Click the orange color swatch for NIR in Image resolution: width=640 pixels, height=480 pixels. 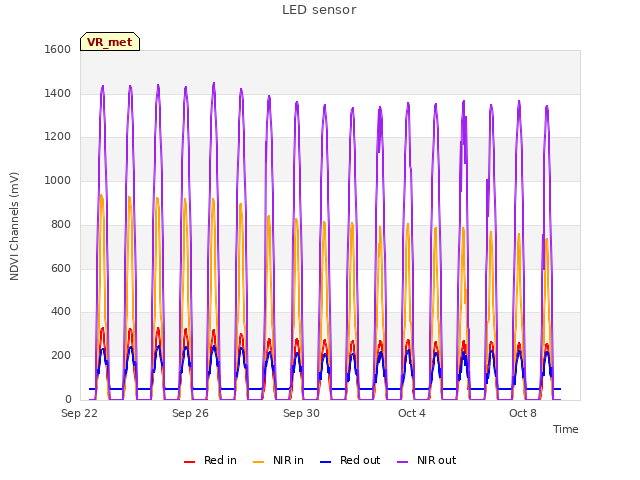click(x=259, y=462)
